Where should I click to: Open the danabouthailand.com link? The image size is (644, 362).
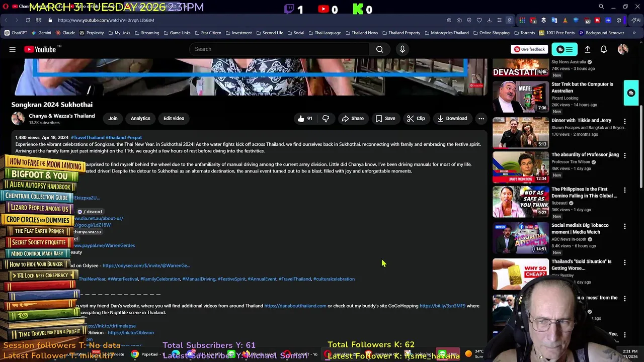pyautogui.click(x=295, y=306)
